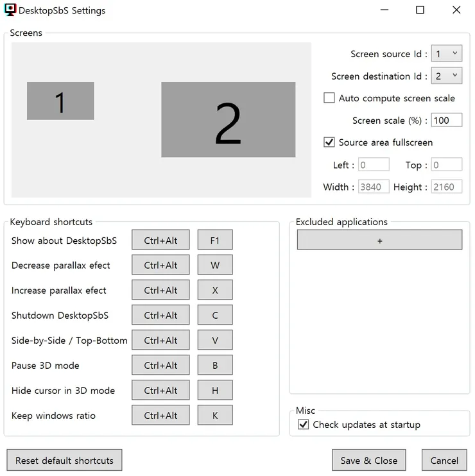Click the 'Keyboard shortcuts' group title
Viewport: 475px width, 476px height.
(51, 222)
